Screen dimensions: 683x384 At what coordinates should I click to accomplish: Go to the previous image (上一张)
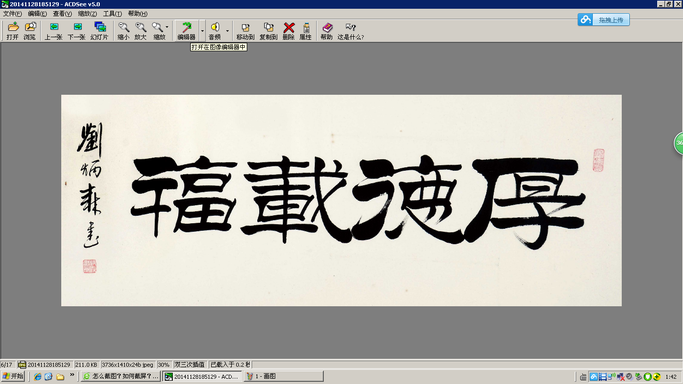pyautogui.click(x=53, y=31)
